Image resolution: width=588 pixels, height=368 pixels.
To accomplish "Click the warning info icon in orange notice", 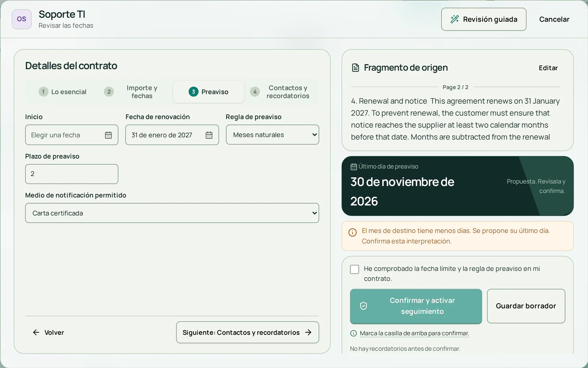I will 352,232.
